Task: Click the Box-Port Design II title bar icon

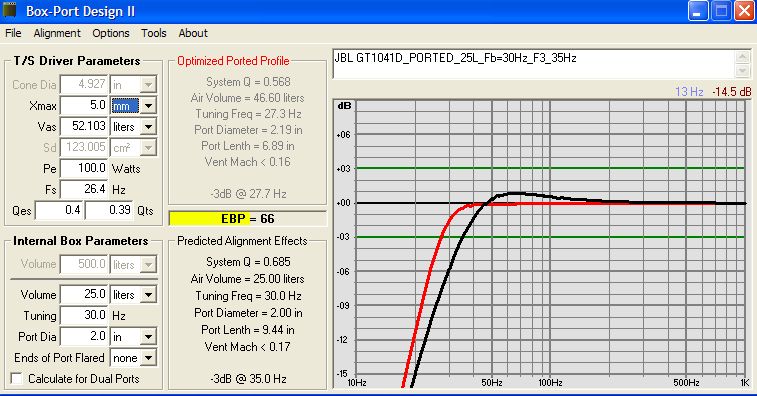Action: pyautogui.click(x=10, y=10)
